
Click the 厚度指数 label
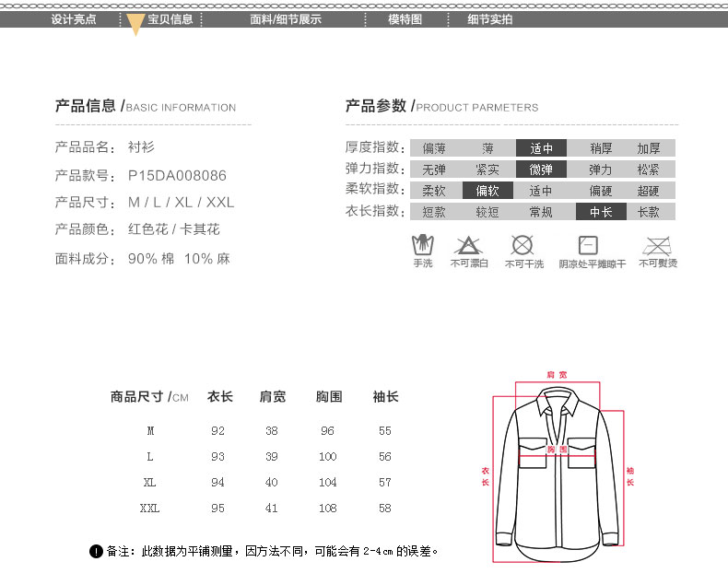pyautogui.click(x=375, y=147)
